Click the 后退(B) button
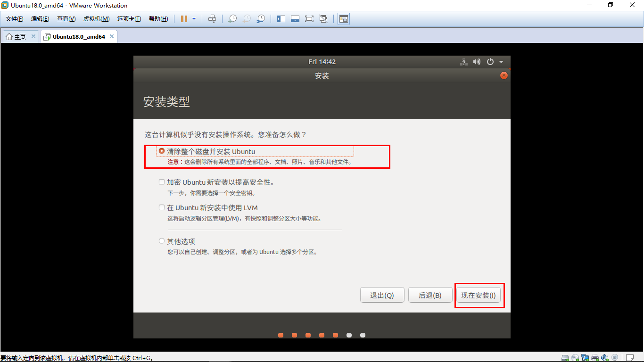 tap(430, 295)
